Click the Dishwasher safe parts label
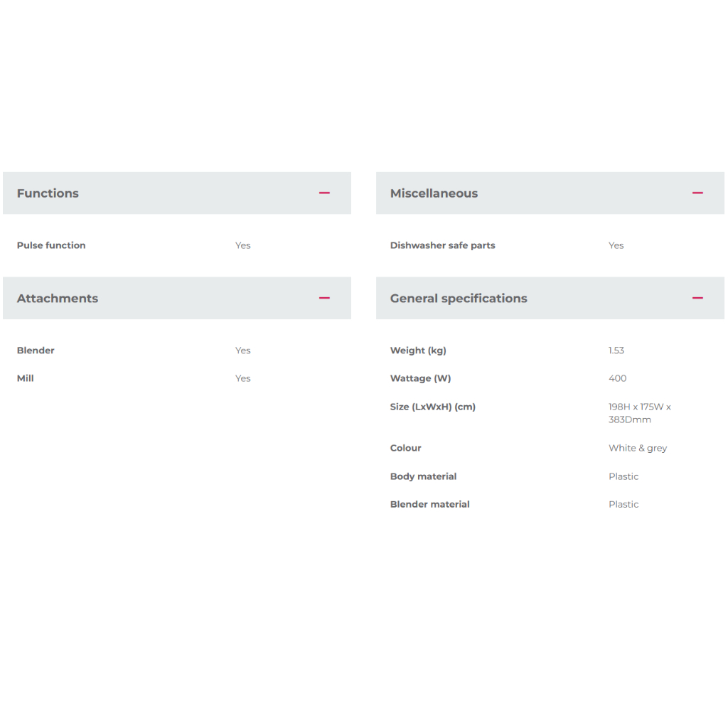 click(x=442, y=245)
